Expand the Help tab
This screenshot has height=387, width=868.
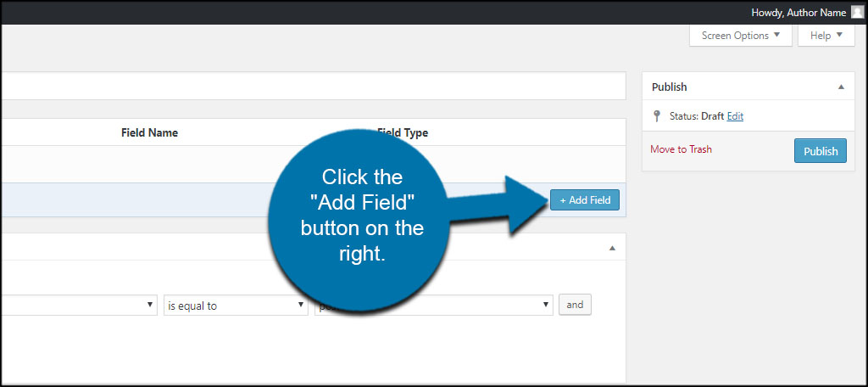pos(826,36)
